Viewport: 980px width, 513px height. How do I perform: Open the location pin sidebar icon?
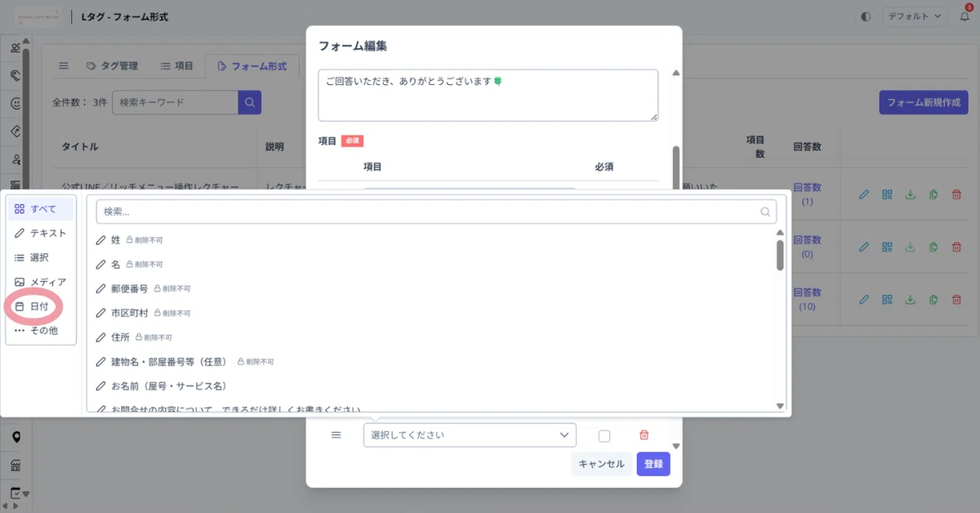[x=16, y=437]
